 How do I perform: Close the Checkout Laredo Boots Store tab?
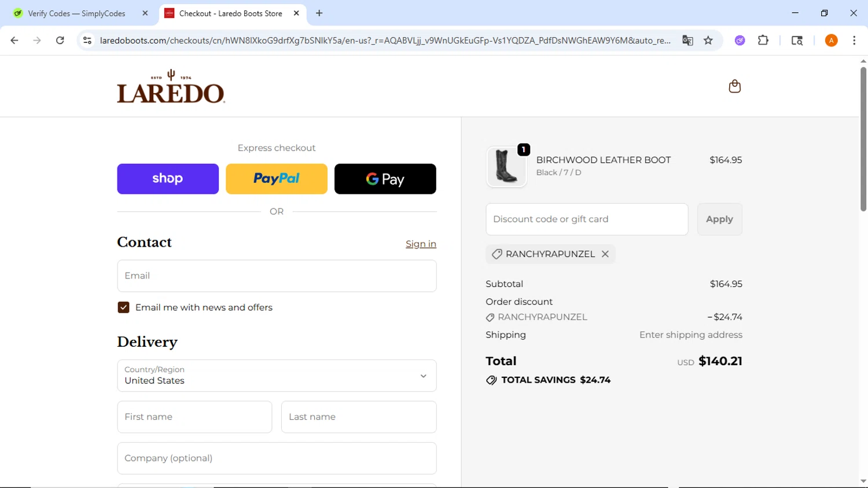pyautogui.click(x=296, y=13)
